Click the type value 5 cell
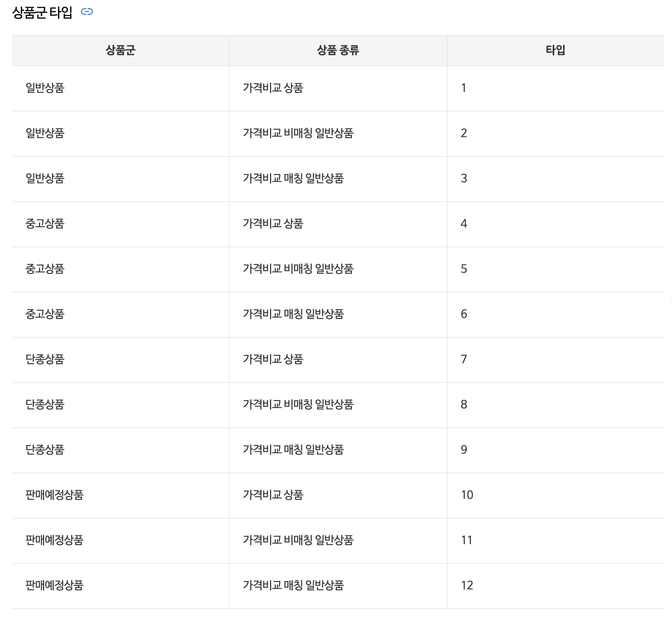 [555, 269]
